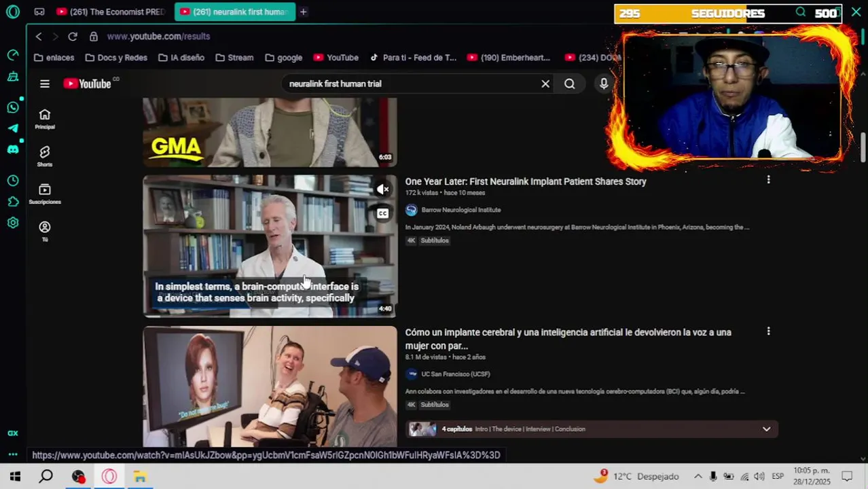
Task: Toggle CC captions on the preview thumbnail
Action: [x=383, y=213]
